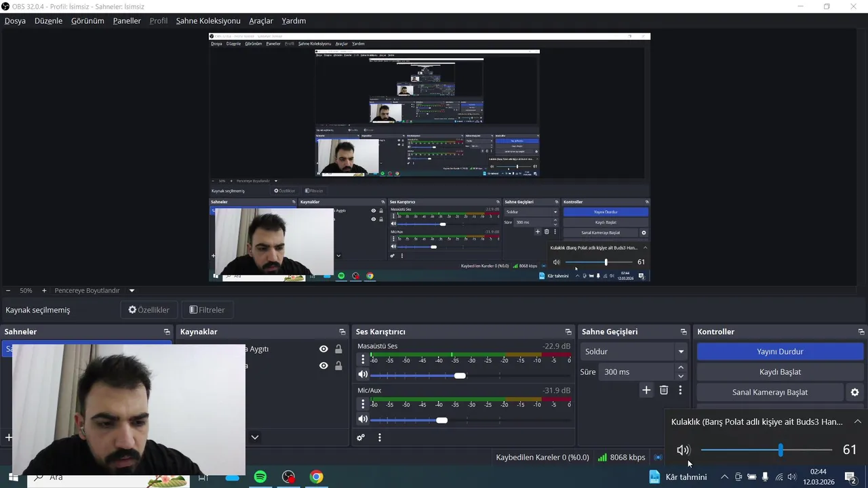Click the microphone icon in system tray
This screenshot has width=868, height=488.
pos(765,477)
